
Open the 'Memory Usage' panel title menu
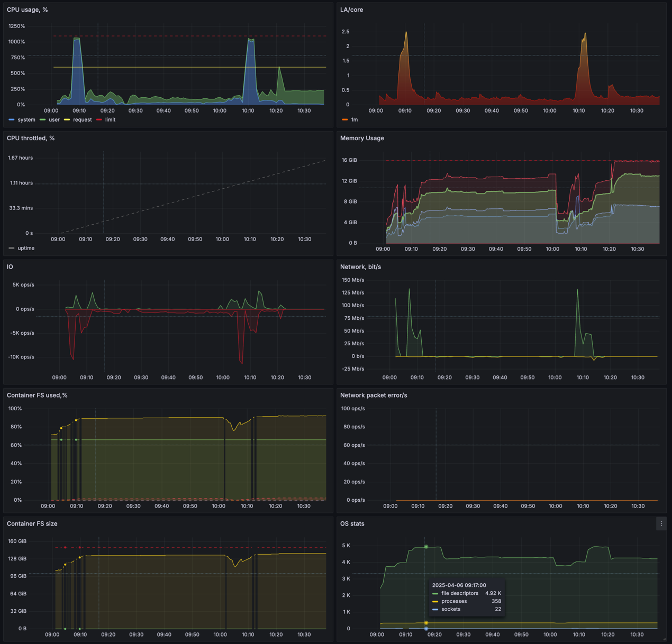[362, 138]
